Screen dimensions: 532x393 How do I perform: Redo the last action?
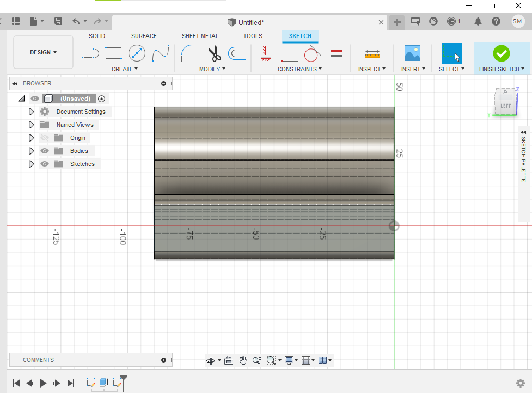coord(97,21)
